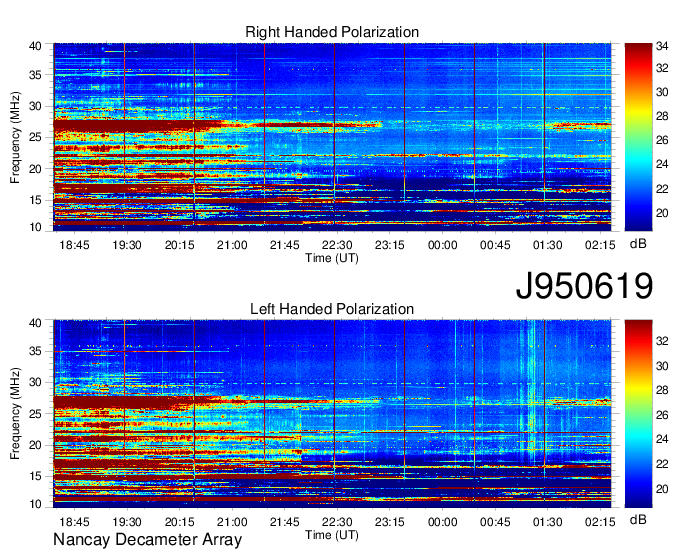Click the 20 dB value on Left Handed colorbar
Image resolution: width=680 pixels, height=552 pixels.
click(x=662, y=489)
